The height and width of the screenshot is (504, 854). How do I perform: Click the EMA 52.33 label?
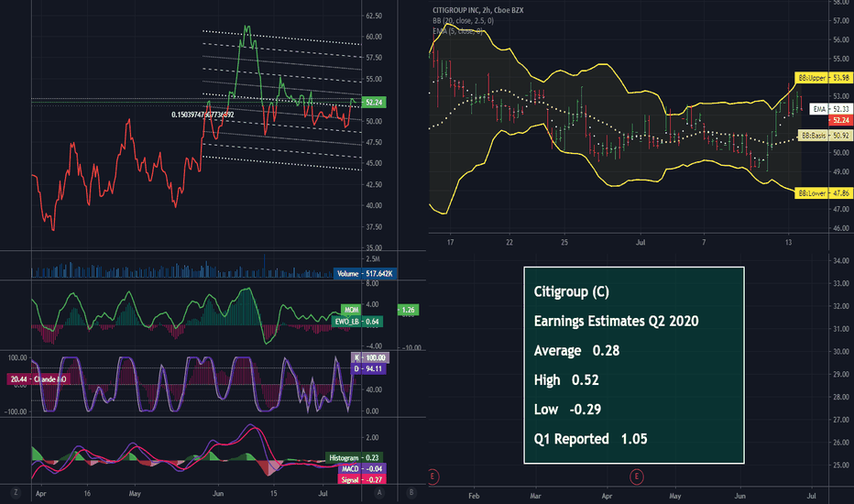tap(830, 109)
